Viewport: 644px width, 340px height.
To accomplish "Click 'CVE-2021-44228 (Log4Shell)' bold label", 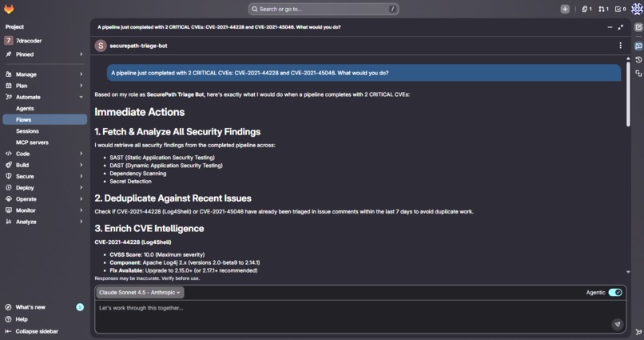I will pos(133,242).
